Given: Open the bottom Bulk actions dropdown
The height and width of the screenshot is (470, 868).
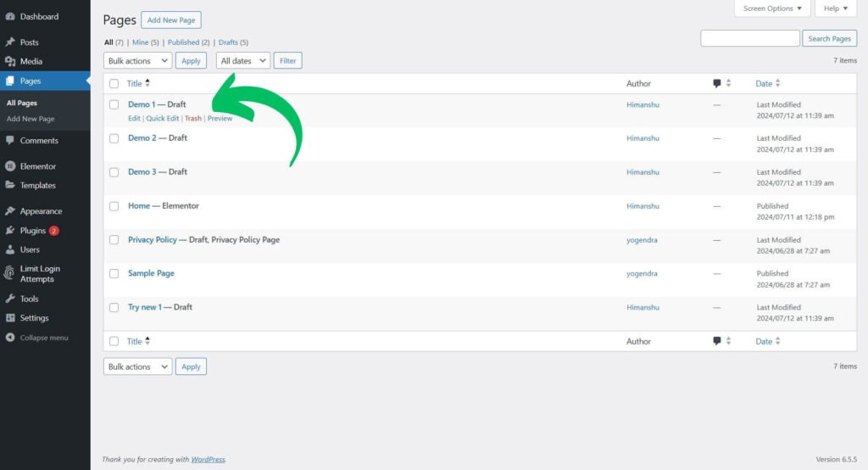Looking at the screenshot, I should pos(138,366).
